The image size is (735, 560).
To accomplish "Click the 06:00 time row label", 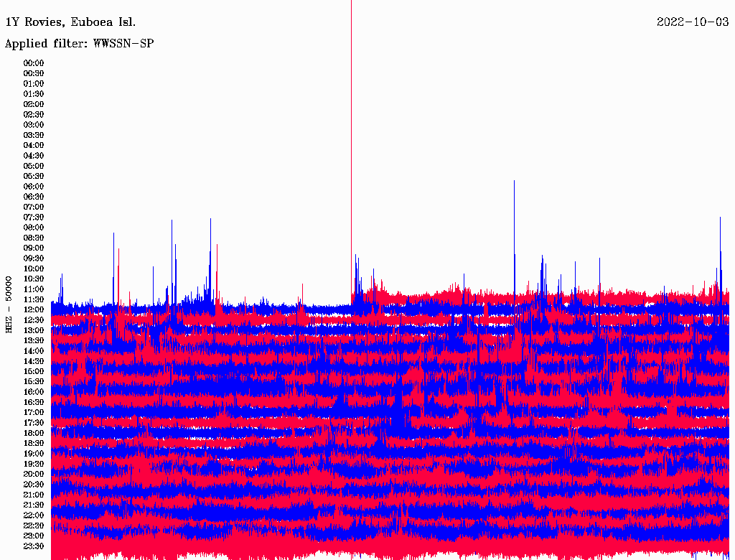I will click(34, 187).
